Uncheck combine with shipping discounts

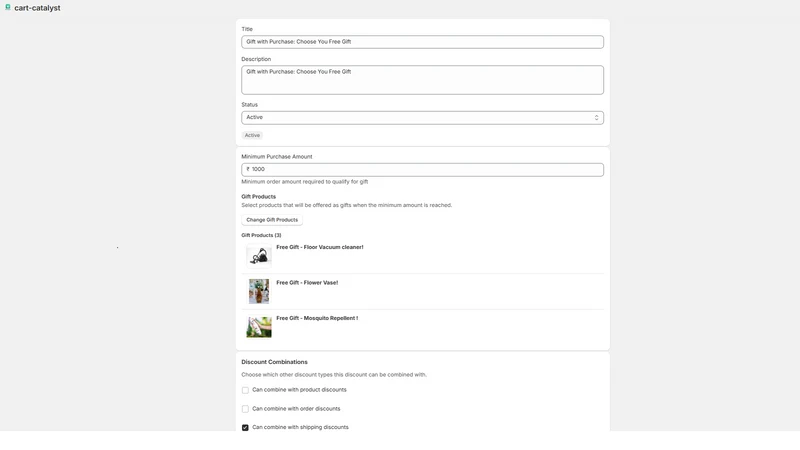tap(245, 428)
